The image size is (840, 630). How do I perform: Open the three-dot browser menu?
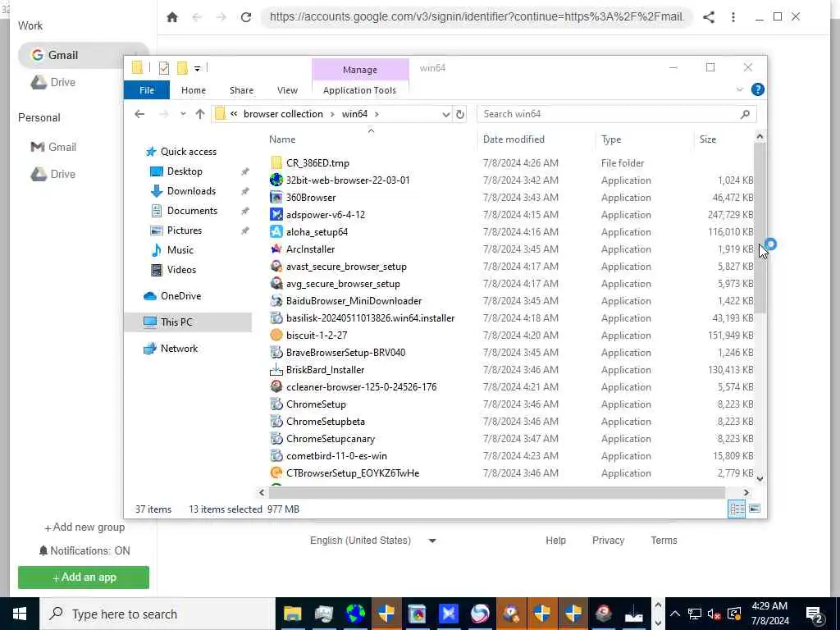(733, 17)
